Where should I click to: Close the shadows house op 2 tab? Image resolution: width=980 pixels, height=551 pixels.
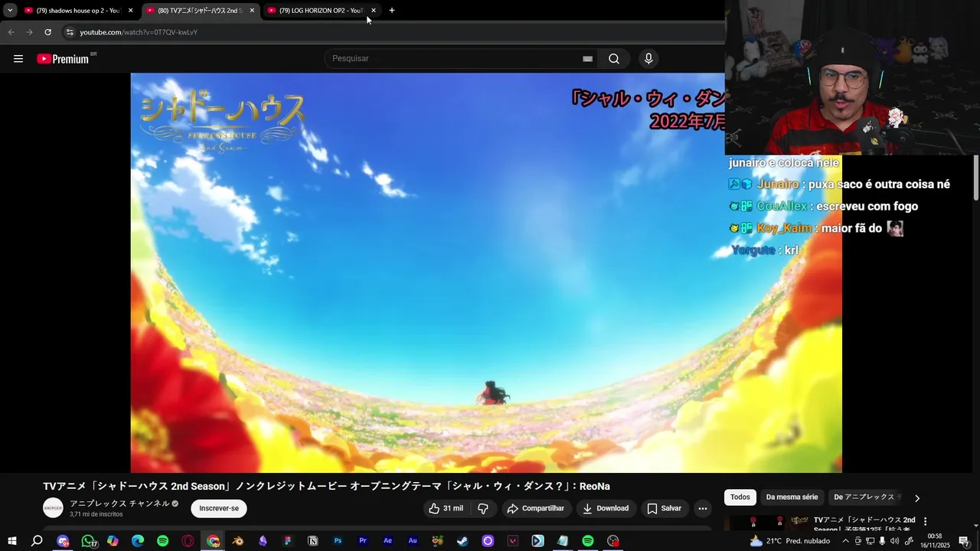point(131,11)
